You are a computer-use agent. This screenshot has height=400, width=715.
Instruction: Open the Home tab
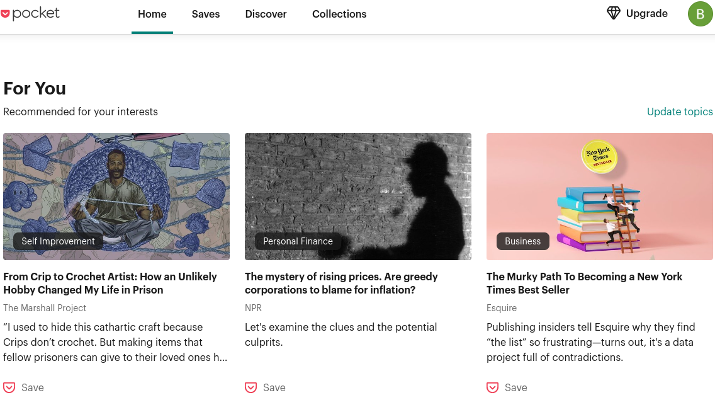[x=152, y=14]
